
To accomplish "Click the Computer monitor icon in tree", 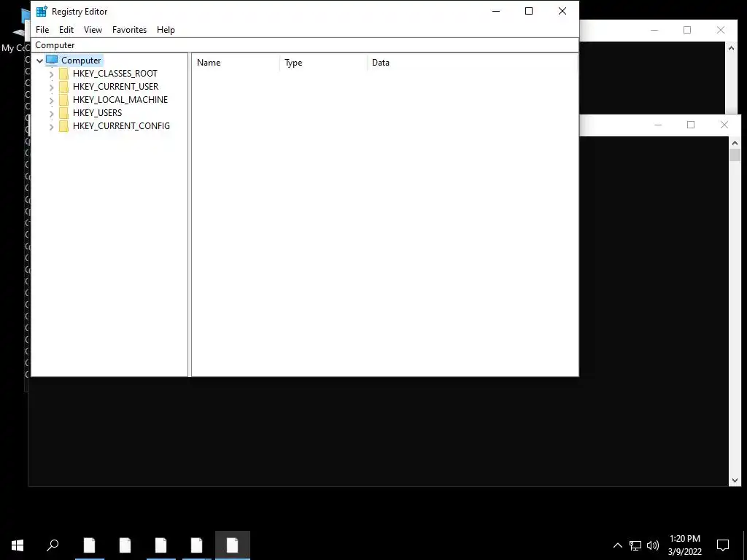I will (52, 61).
